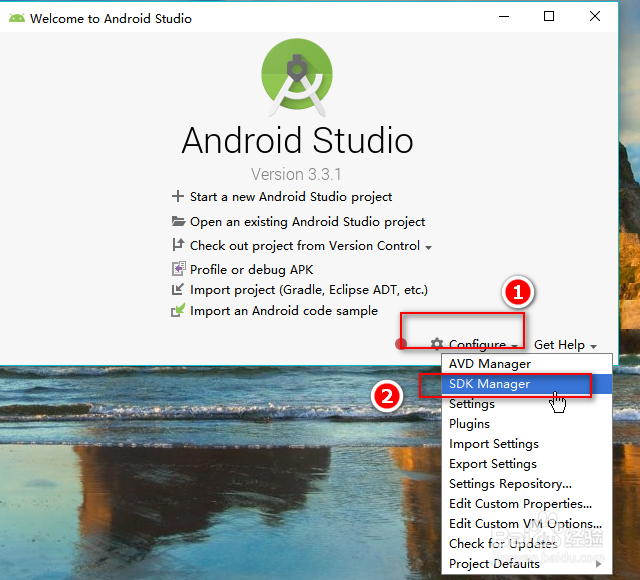Expand the Version Control dropdown arrow
640x580 pixels.
[x=428, y=248]
